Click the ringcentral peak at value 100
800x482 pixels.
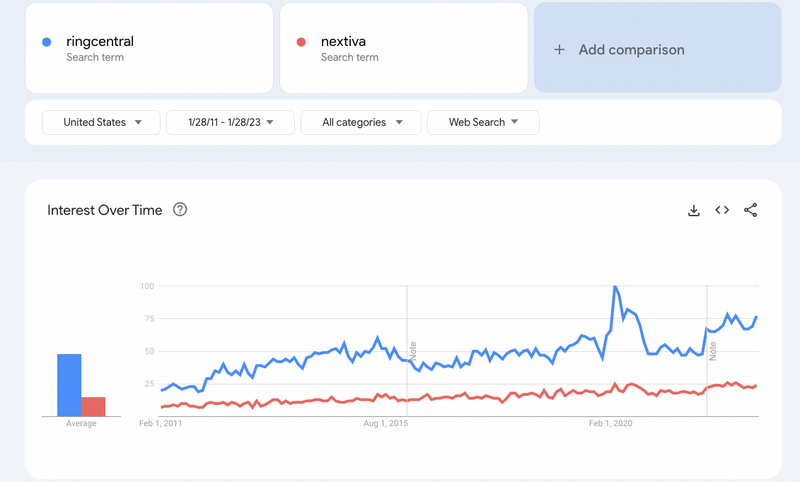coord(615,287)
